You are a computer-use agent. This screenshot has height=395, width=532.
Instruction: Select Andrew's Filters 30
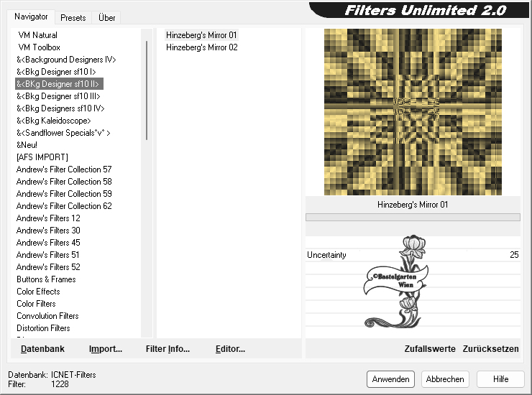[x=48, y=231]
